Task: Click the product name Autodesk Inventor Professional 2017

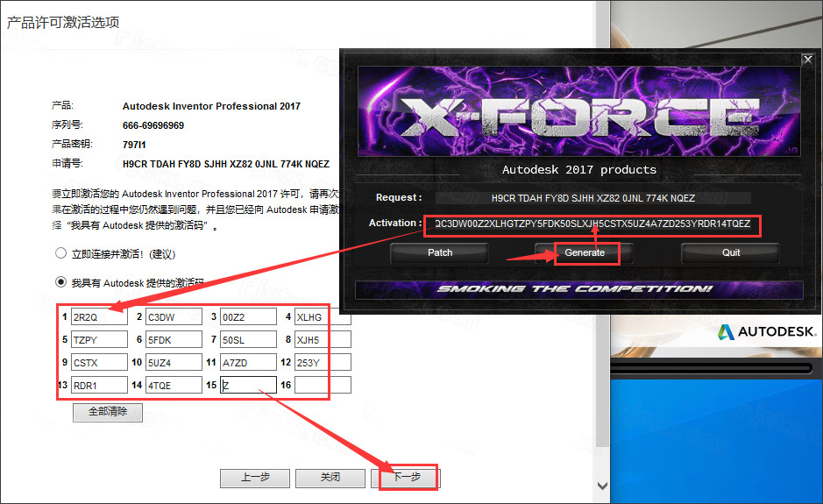Action: click(211, 106)
